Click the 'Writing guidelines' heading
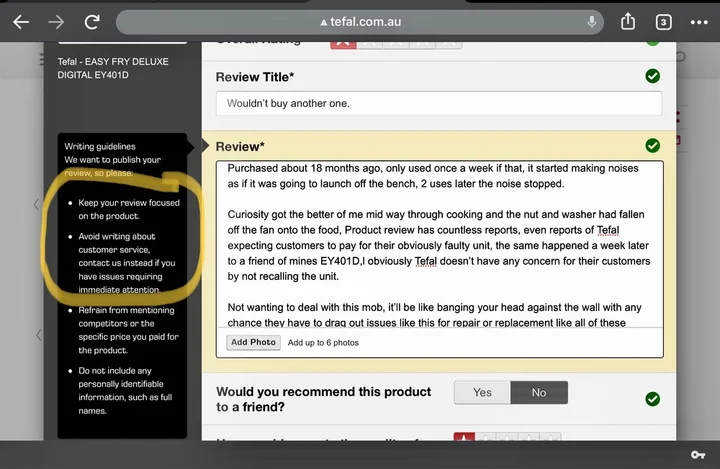This screenshot has height=469, width=720. click(x=100, y=147)
